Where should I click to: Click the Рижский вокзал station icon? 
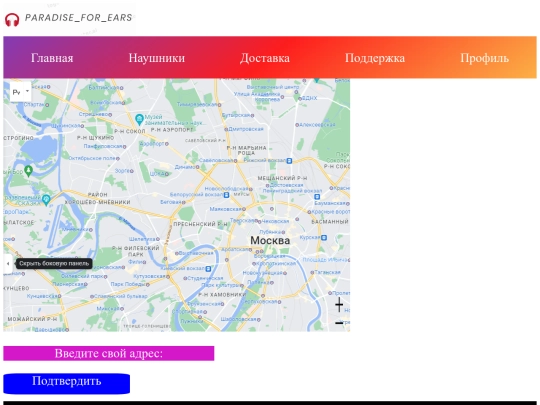[289, 160]
